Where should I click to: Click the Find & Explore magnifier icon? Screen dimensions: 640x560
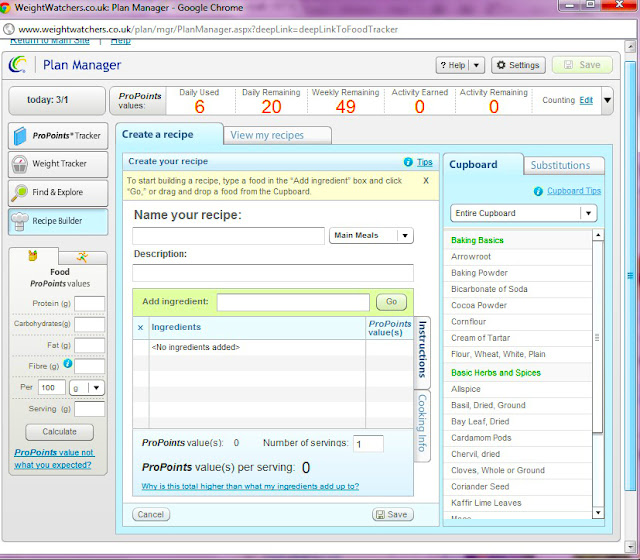coord(19,193)
